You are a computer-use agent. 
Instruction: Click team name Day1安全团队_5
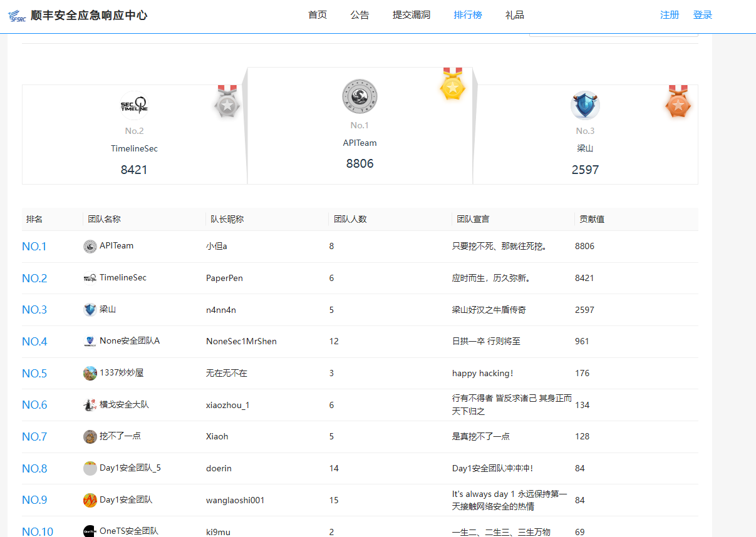130,468
